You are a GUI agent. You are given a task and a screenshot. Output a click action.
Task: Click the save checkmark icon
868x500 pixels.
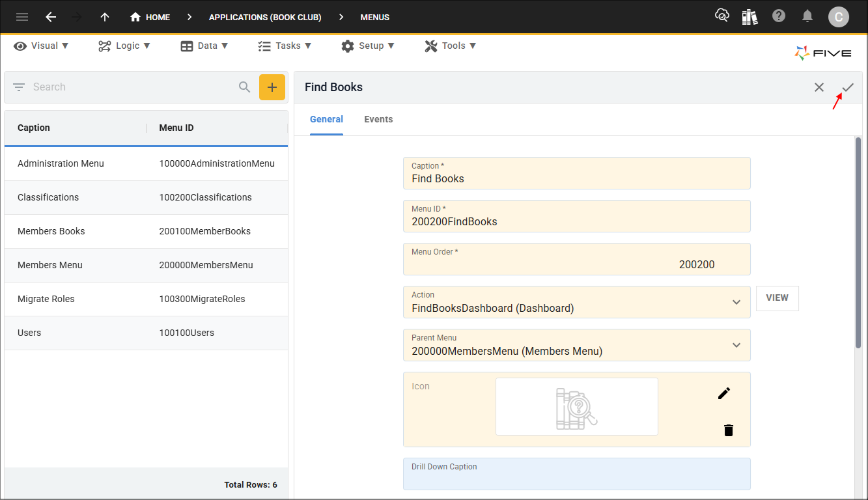(848, 87)
